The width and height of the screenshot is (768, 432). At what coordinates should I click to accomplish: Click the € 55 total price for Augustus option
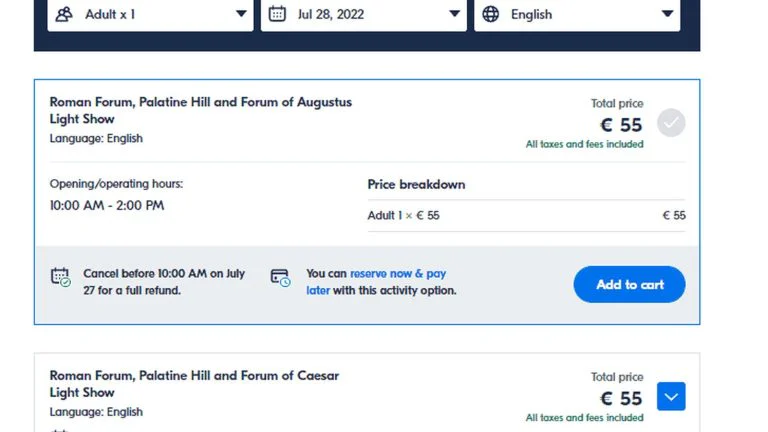point(621,125)
